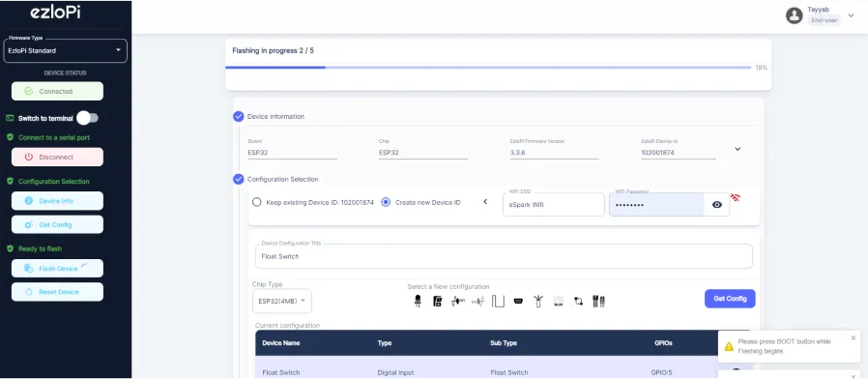Click the Digital Input type cell

pos(395,372)
